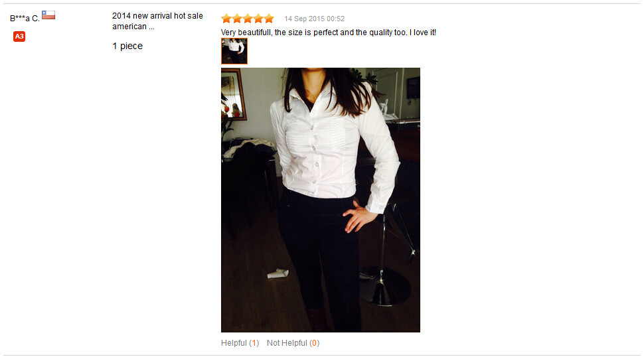Click the '1 piece' quantity label

127,46
